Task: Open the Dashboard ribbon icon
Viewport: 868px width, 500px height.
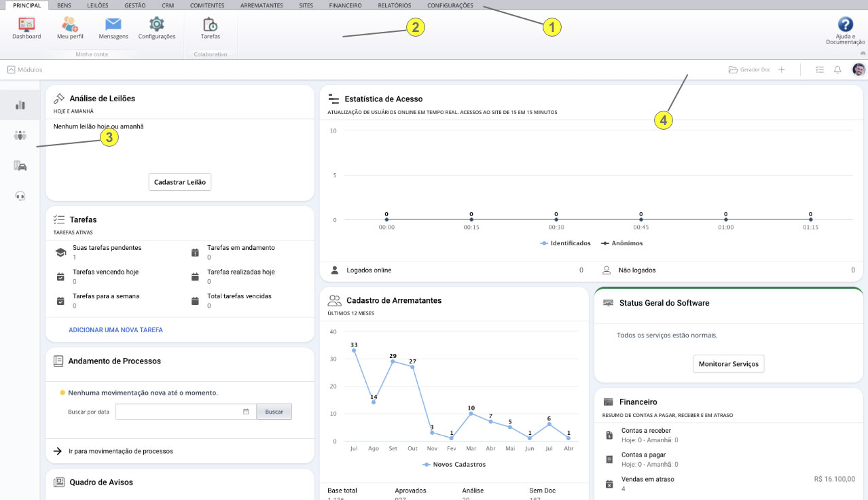Action: [26, 25]
